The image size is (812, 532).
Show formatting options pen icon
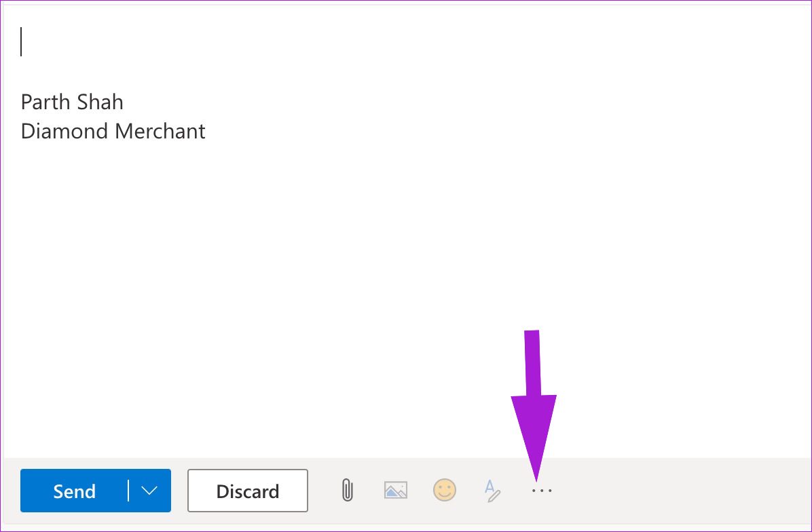click(492, 490)
